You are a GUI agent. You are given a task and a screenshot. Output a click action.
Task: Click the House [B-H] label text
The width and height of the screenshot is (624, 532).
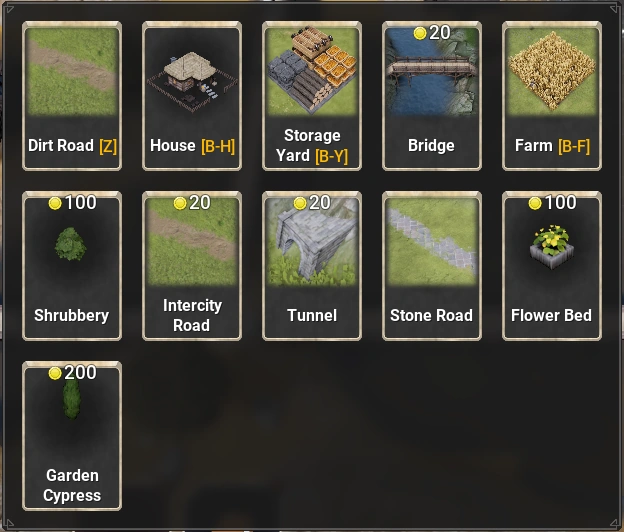tap(192, 146)
